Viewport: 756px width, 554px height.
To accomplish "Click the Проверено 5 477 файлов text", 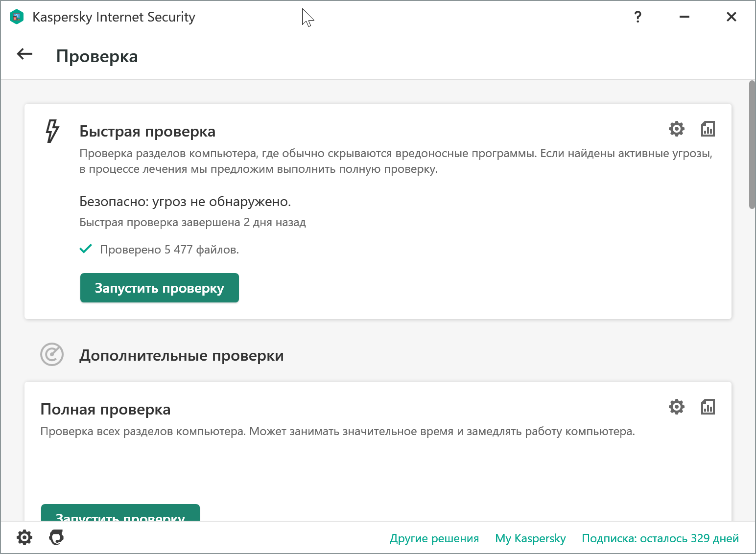I will coord(169,250).
